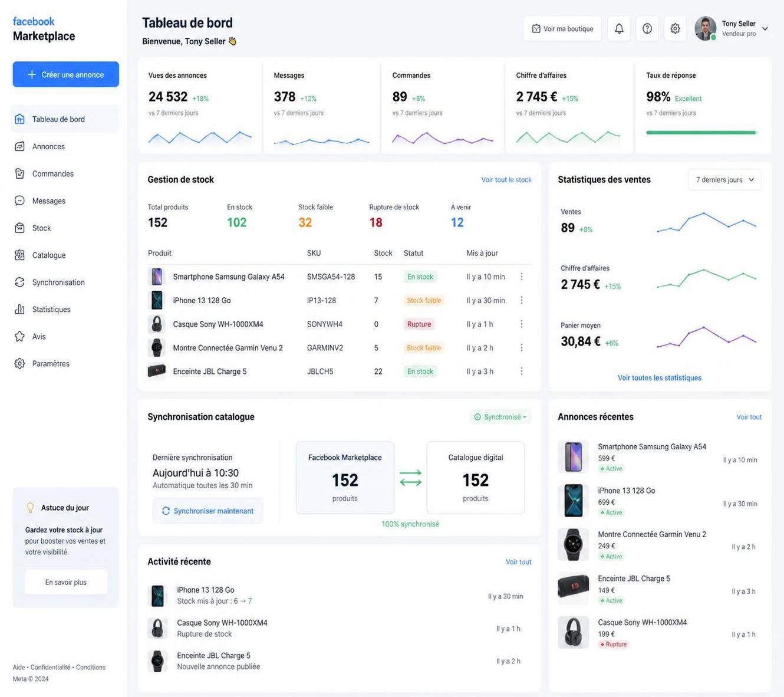Viewport: 784px width, 697px height.
Task: Click the sync arrows between catalogue boxes
Action: [x=410, y=478]
